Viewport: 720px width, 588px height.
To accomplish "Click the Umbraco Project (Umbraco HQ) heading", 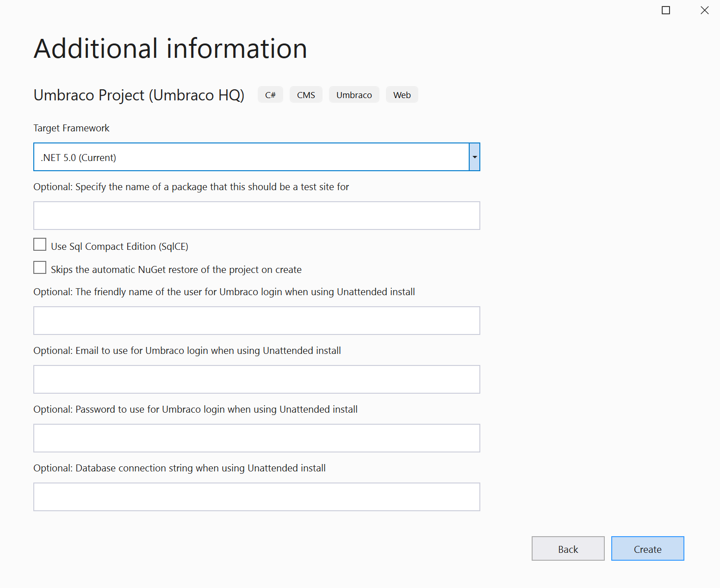I will (x=139, y=95).
